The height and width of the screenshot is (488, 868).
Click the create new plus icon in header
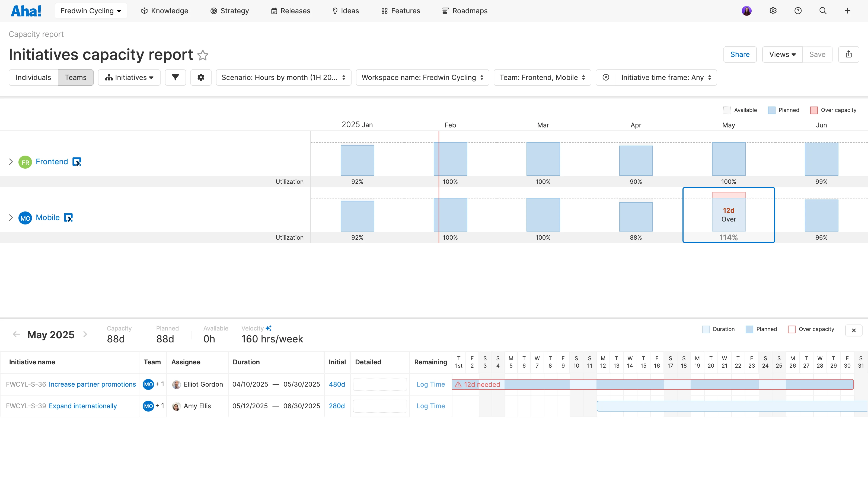[847, 11]
